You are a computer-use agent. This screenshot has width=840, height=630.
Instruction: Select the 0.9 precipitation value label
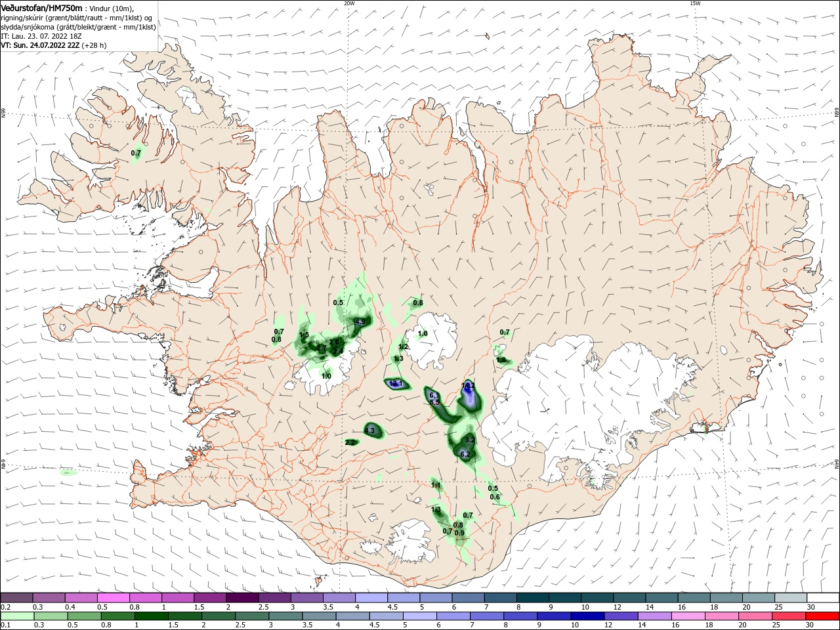click(459, 533)
